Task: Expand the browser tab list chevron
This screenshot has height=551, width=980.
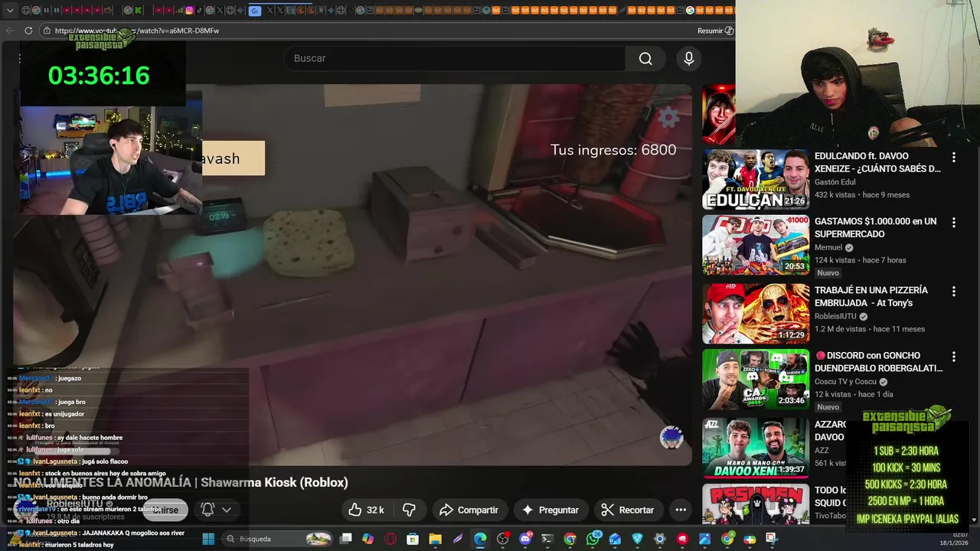Action: pyautogui.click(x=10, y=11)
